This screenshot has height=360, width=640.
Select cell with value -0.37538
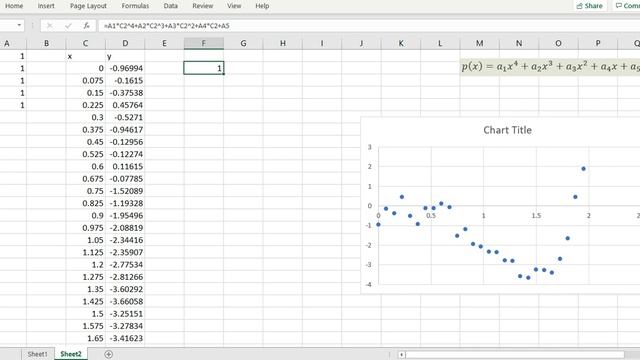click(x=125, y=93)
